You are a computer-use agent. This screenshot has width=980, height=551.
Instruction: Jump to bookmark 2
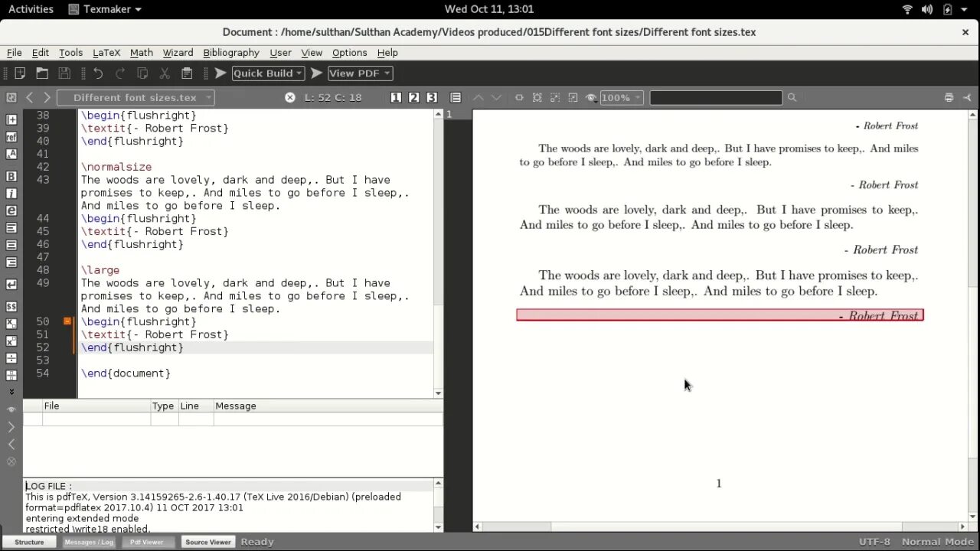(413, 97)
